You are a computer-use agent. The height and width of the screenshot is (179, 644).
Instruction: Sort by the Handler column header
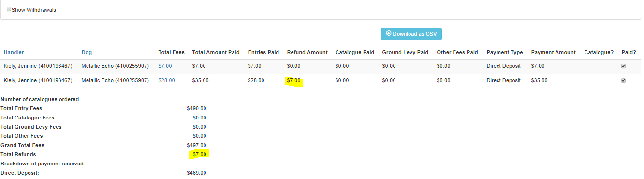pos(14,52)
